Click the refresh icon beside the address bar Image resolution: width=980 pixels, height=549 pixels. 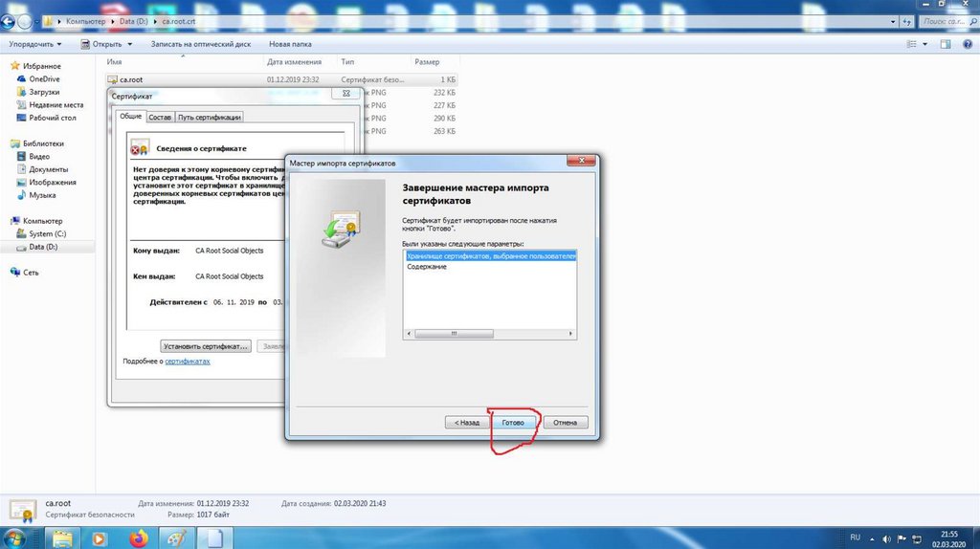[907, 21]
